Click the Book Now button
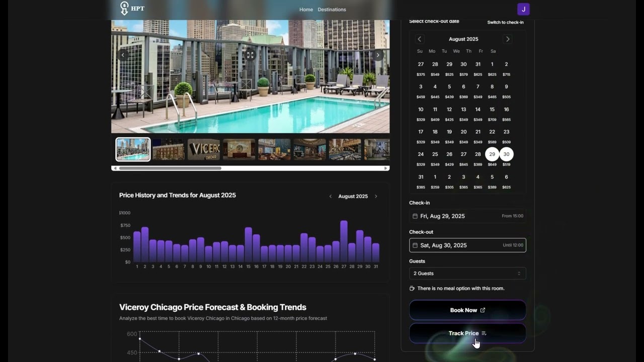This screenshot has height=362, width=644. (x=467, y=310)
